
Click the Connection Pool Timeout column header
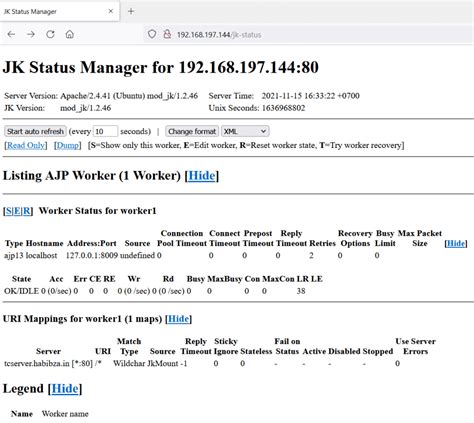[x=182, y=238]
